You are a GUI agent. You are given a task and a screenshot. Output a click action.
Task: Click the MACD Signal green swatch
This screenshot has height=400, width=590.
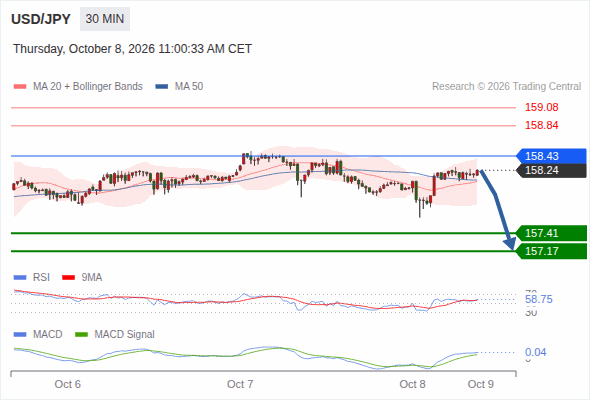(x=81, y=335)
